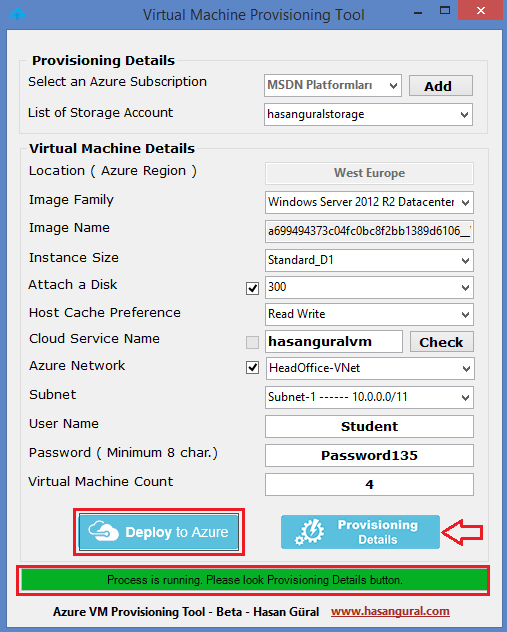Image resolution: width=507 pixels, height=632 pixels.
Task: Click the West Europe location button
Action: [x=369, y=173]
